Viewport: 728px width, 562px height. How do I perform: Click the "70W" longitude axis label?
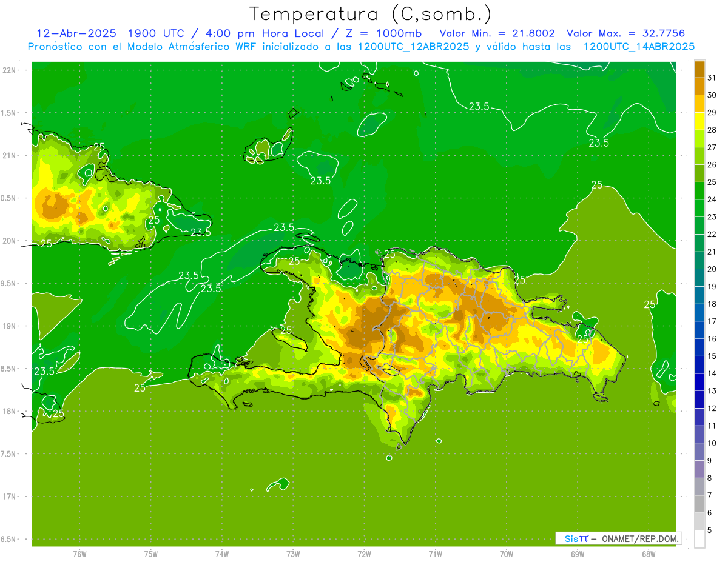point(506,554)
